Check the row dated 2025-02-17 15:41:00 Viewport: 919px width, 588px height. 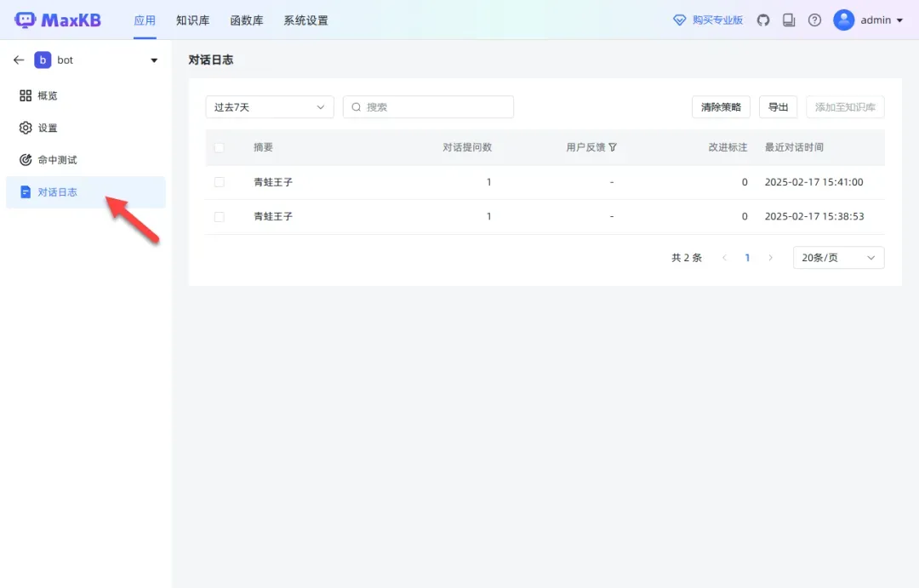click(x=220, y=182)
